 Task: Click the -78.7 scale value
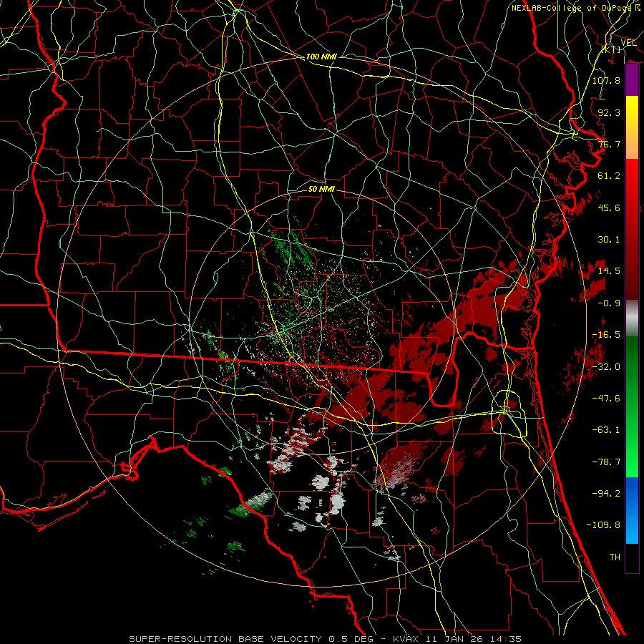click(606, 462)
